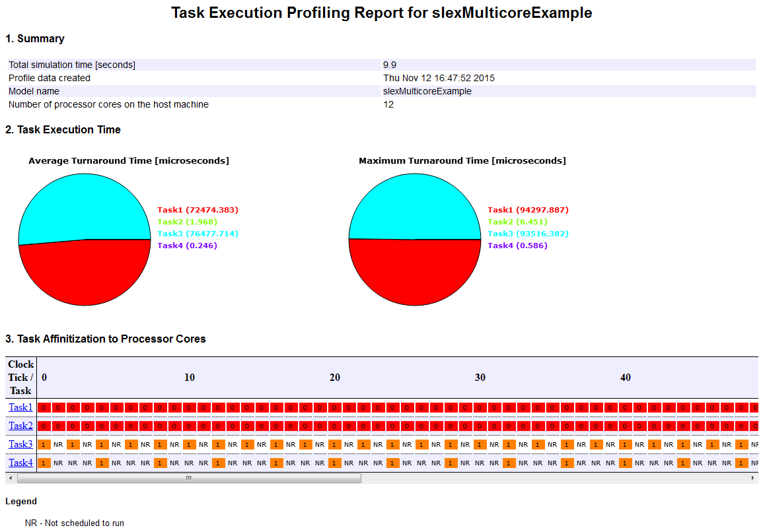Click the '1. Summary' heading
The height and width of the screenshot is (532, 763).
[x=35, y=38]
